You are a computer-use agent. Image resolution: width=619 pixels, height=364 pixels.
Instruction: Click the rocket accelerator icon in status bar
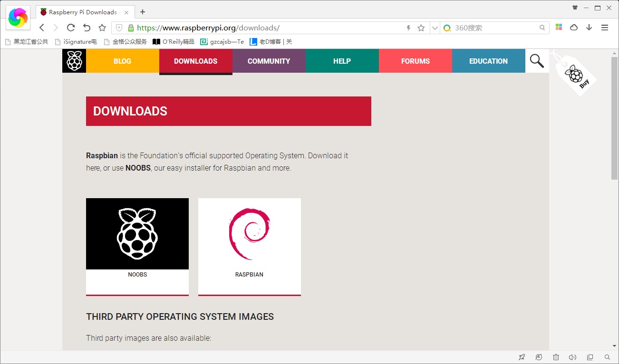coord(522,357)
